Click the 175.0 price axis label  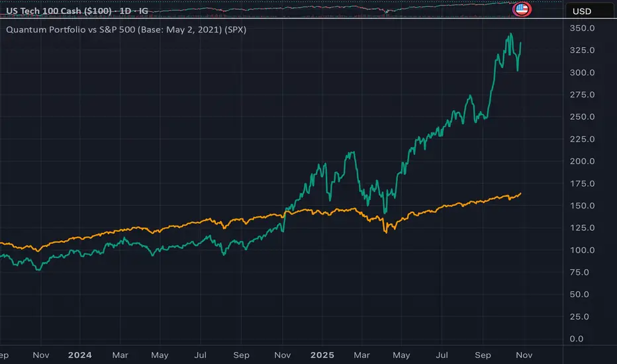tap(582, 183)
